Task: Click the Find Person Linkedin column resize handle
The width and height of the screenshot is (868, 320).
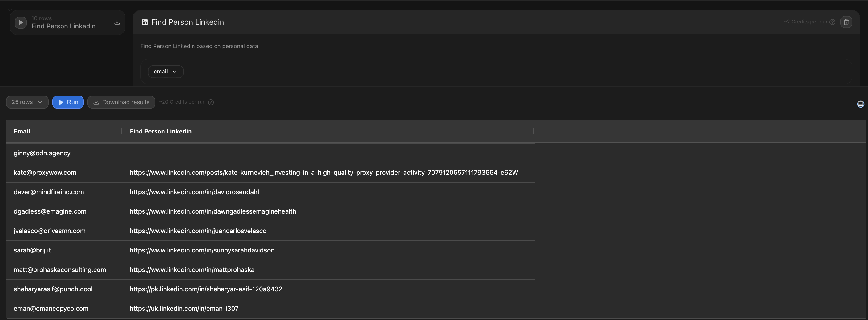Action: tap(534, 131)
